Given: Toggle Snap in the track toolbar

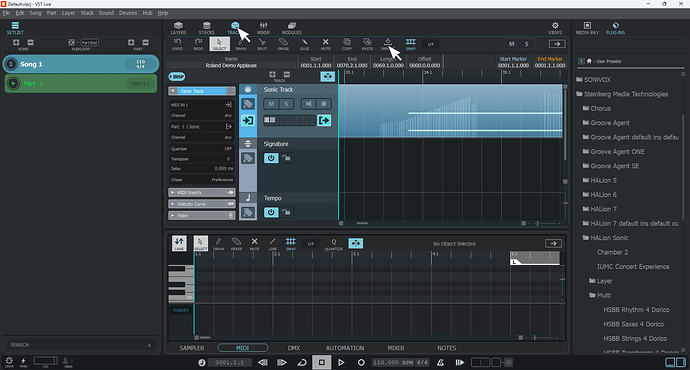Looking at the screenshot, I should click(411, 44).
